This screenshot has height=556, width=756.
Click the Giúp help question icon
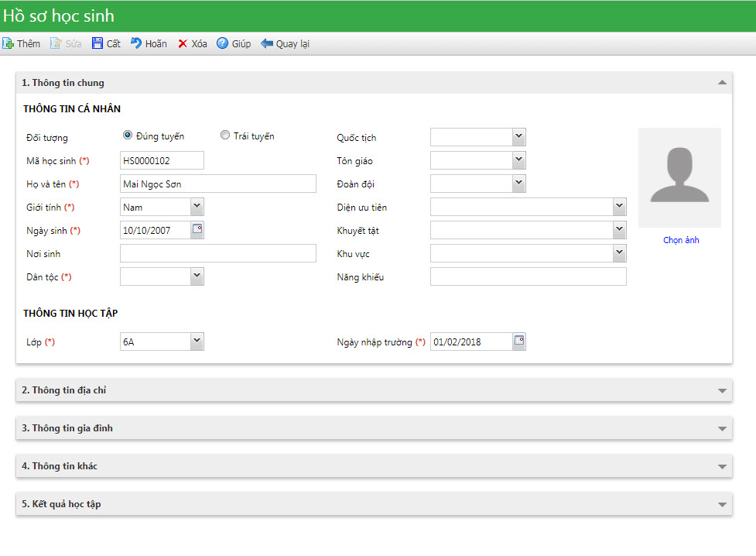click(222, 43)
